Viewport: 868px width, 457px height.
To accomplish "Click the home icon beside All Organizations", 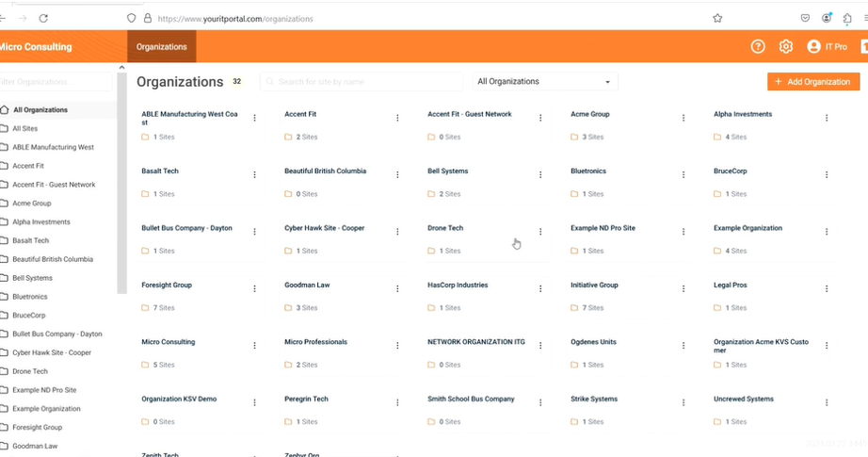I will (5, 109).
